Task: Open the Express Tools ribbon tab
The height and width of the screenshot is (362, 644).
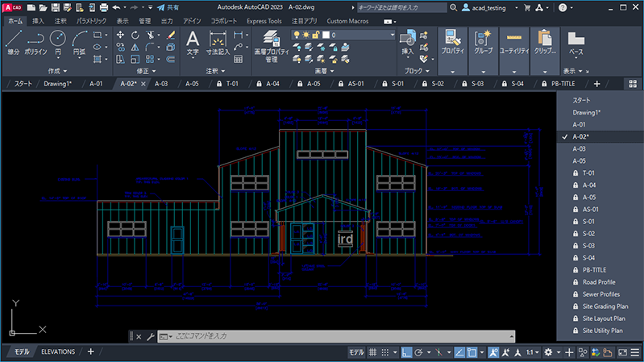Action: click(264, 21)
